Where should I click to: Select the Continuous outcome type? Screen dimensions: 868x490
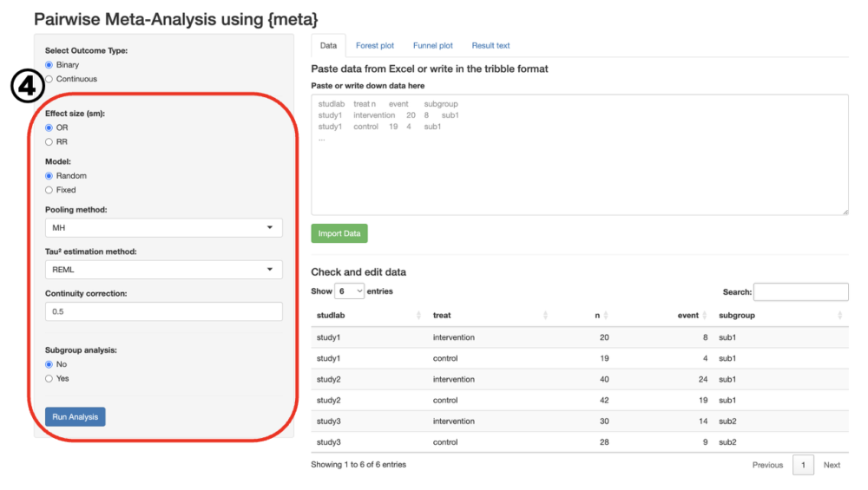(x=49, y=79)
